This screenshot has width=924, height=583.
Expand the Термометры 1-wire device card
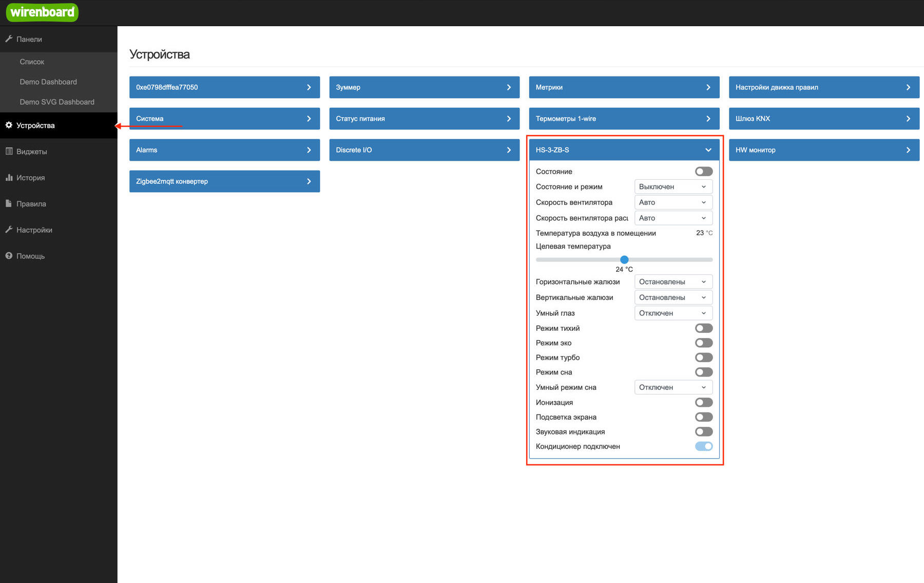point(624,119)
